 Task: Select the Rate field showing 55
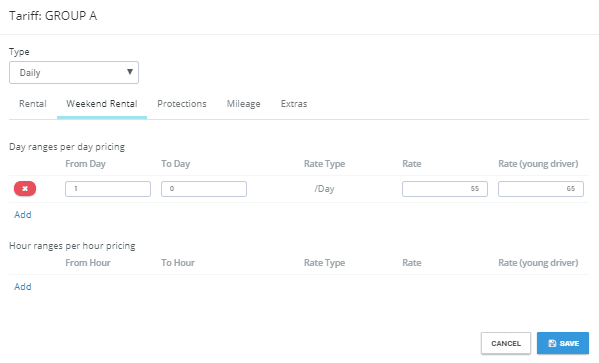click(445, 189)
